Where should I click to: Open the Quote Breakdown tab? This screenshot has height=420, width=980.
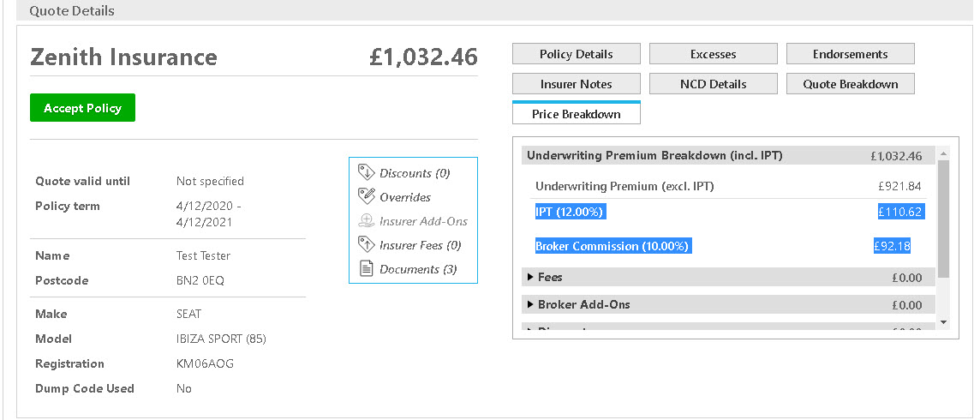[x=850, y=84]
